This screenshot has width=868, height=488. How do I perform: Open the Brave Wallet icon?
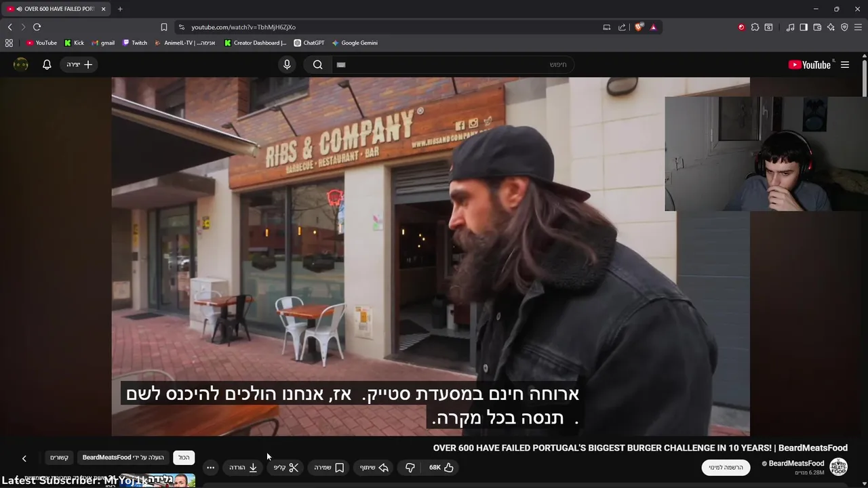(817, 27)
